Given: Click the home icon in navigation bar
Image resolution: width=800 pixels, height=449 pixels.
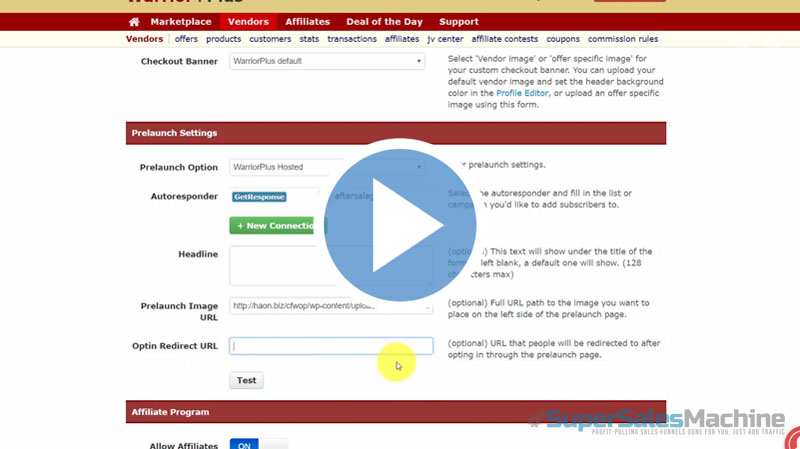Looking at the screenshot, I should pos(134,21).
